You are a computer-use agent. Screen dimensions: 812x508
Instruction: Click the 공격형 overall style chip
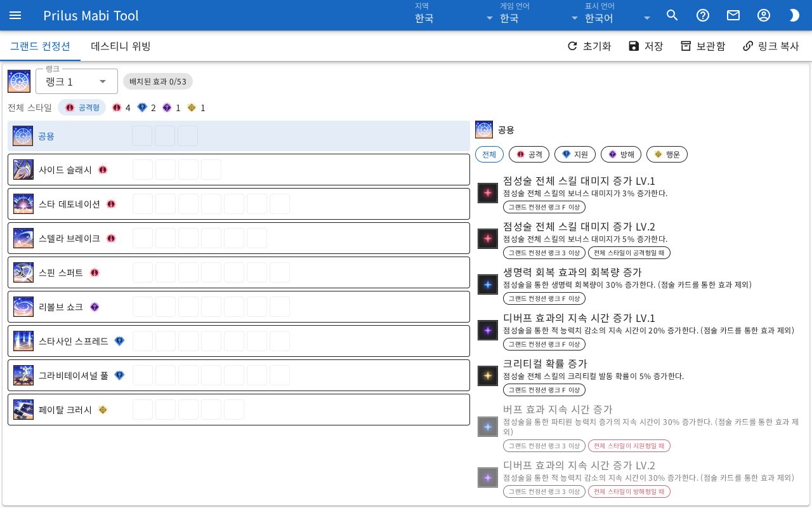[82, 108]
